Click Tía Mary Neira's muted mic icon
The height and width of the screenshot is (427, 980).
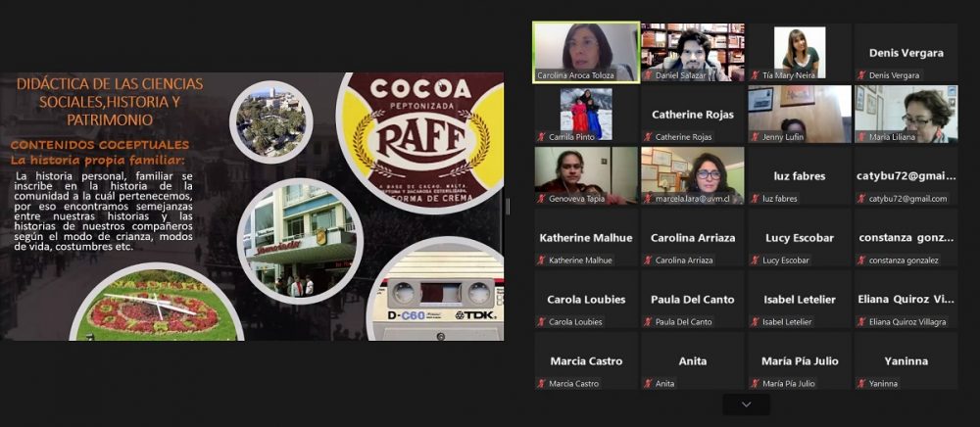(755, 75)
